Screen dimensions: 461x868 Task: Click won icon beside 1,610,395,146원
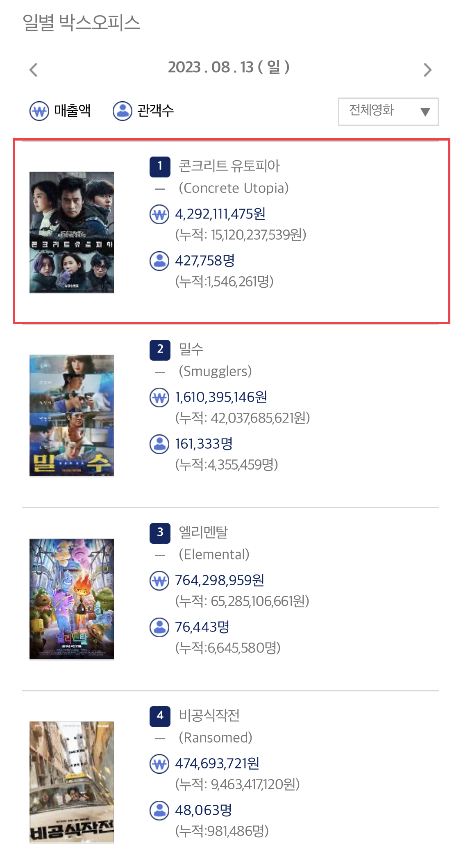coord(159,398)
